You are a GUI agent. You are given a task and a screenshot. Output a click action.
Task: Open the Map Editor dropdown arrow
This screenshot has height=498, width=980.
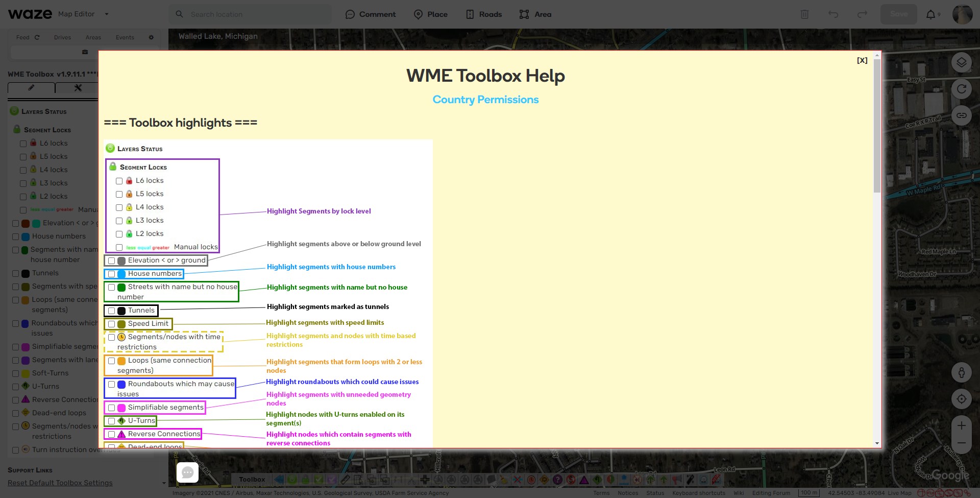[x=107, y=14]
